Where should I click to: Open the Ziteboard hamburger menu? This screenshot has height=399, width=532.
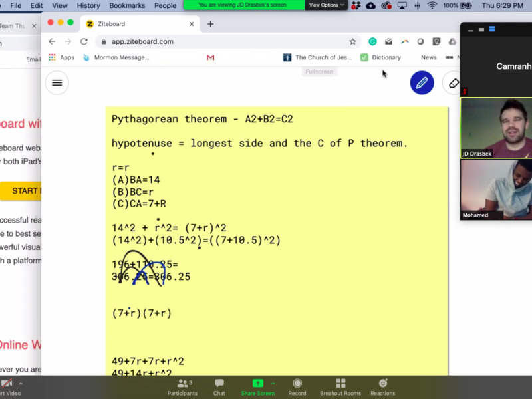tap(57, 82)
